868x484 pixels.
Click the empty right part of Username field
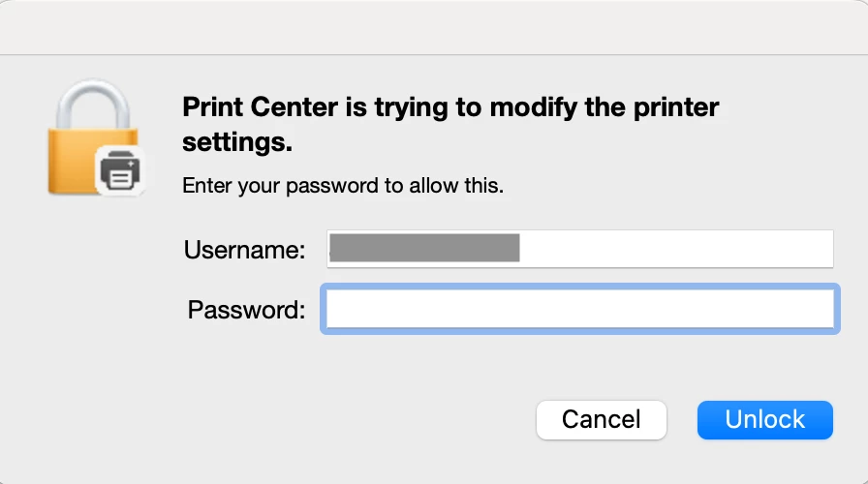point(675,249)
